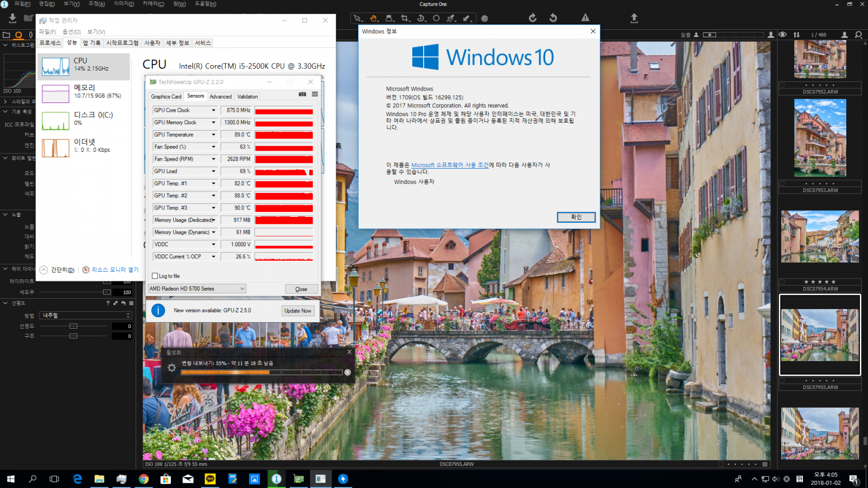This screenshot has height=488, width=868.
Task: Click the export output icon at top right
Action: coord(634,18)
